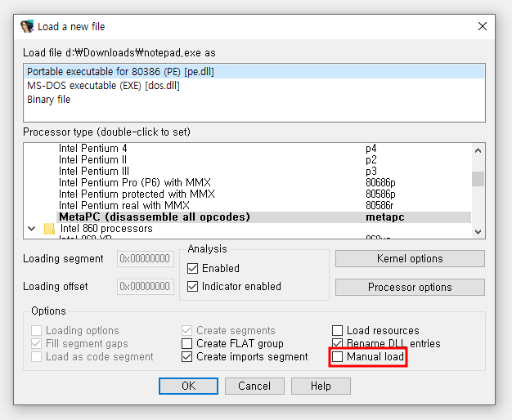Click the processor list scrollbar thumb
This screenshot has height=420, width=512.
478,179
